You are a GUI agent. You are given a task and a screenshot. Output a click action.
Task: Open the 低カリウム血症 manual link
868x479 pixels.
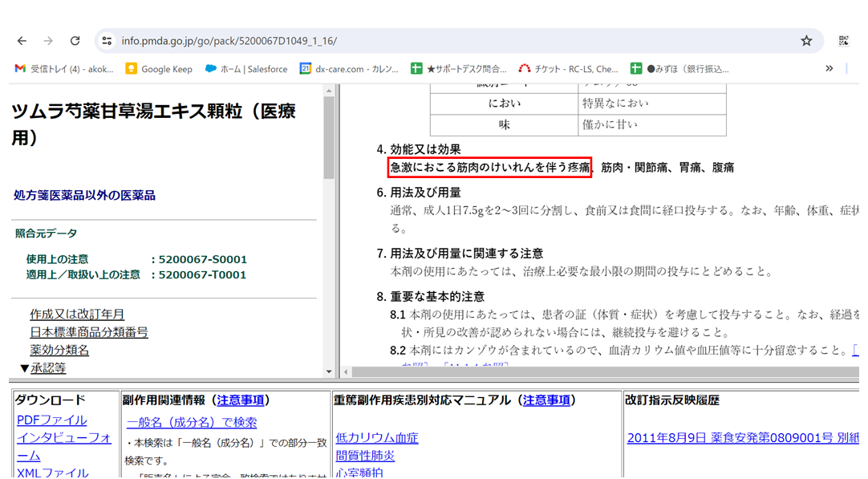click(377, 438)
